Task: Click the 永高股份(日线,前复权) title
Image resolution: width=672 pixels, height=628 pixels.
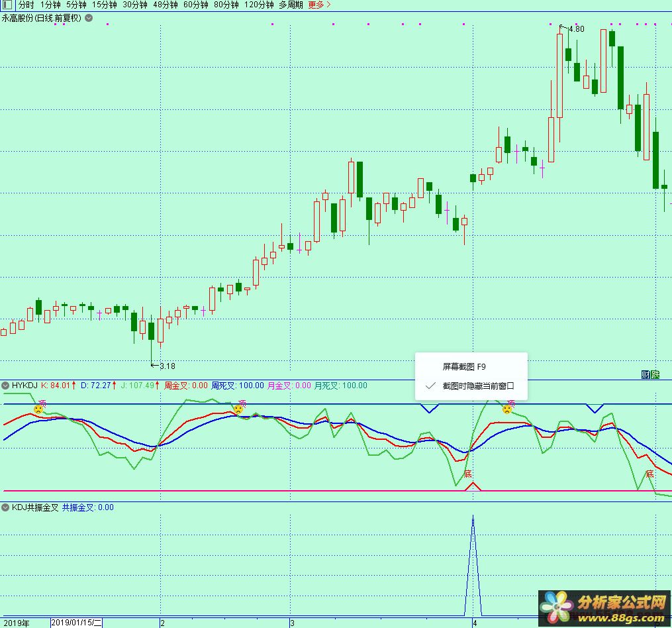Action: coord(42,18)
